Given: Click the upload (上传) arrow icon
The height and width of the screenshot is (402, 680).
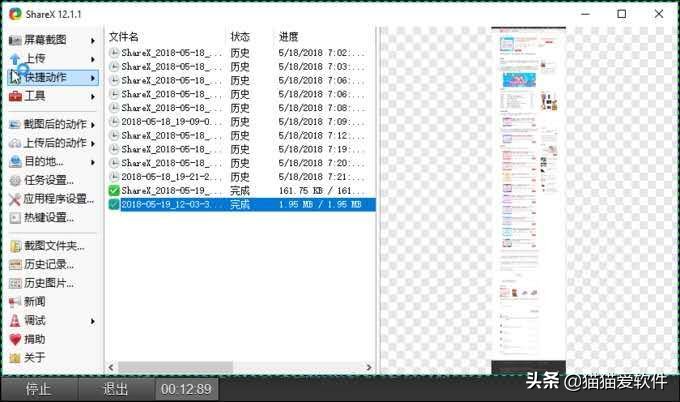Looking at the screenshot, I should tap(15, 59).
